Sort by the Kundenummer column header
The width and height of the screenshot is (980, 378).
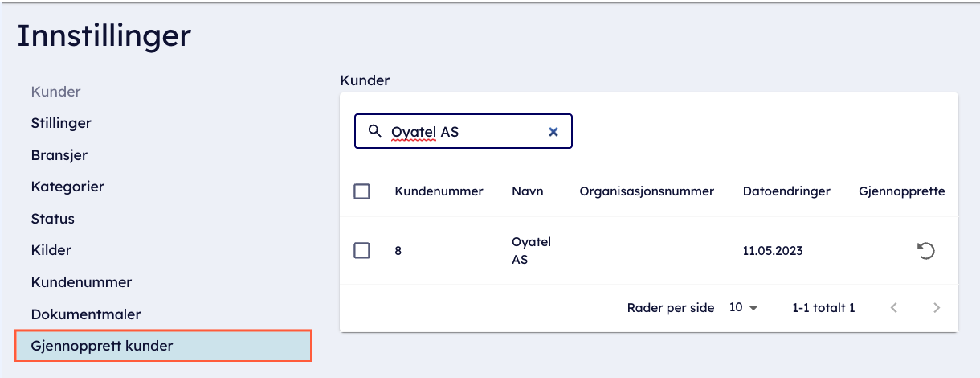click(x=439, y=191)
